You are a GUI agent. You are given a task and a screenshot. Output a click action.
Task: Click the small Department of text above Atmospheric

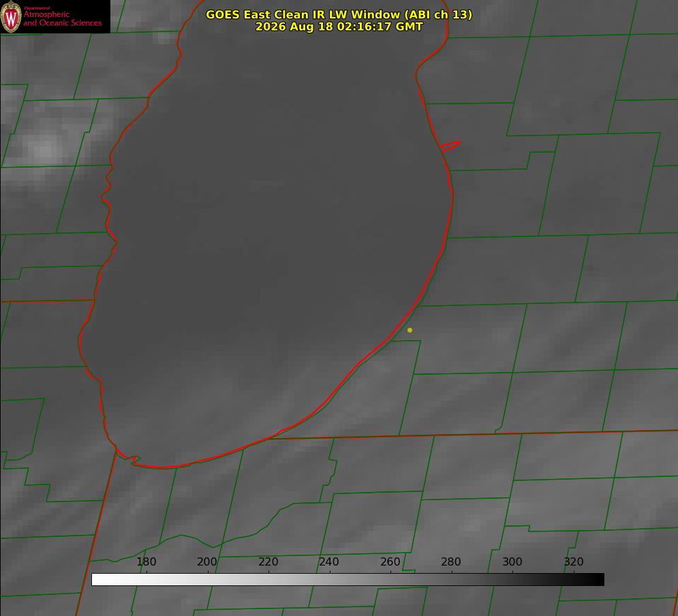tap(37, 7)
